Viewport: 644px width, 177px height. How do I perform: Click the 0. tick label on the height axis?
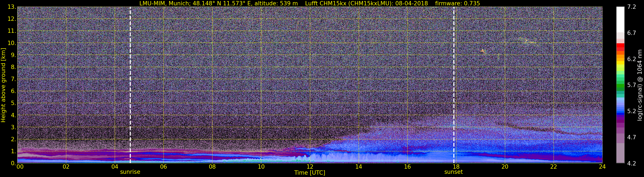tap(13, 163)
